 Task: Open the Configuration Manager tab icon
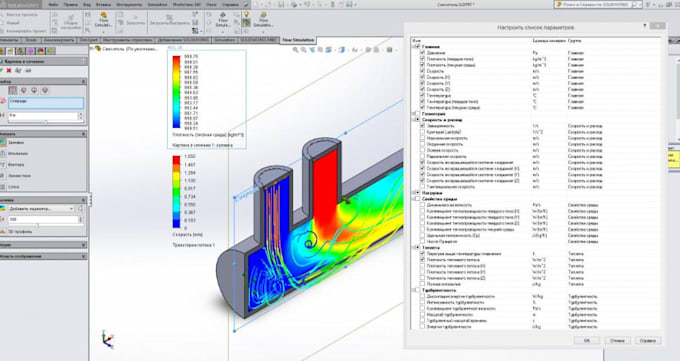(20, 51)
